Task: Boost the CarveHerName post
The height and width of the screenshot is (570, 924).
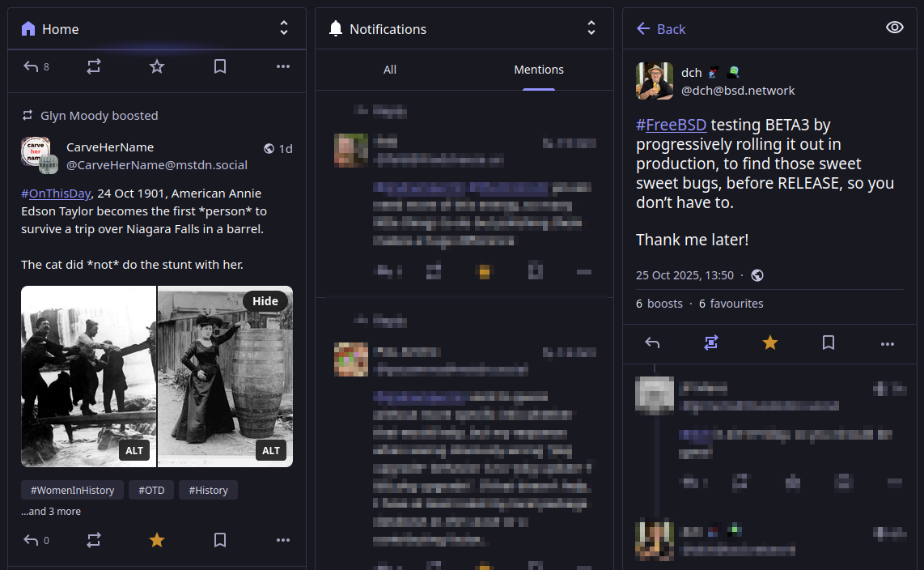Action: pyautogui.click(x=94, y=540)
